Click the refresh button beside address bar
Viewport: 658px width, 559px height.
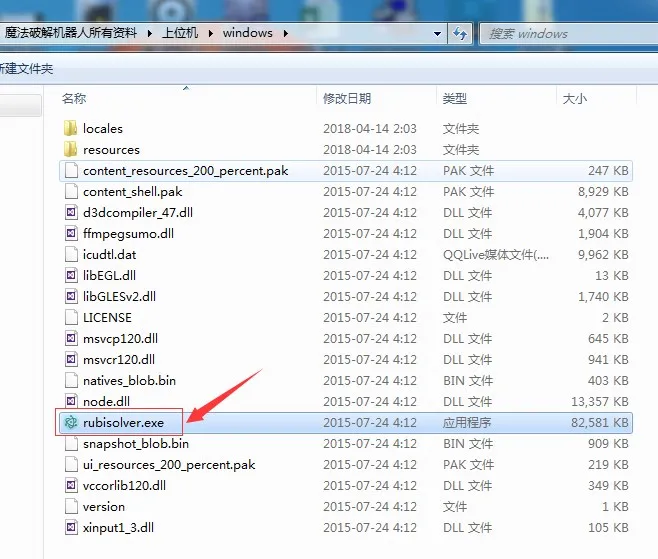pos(460,33)
